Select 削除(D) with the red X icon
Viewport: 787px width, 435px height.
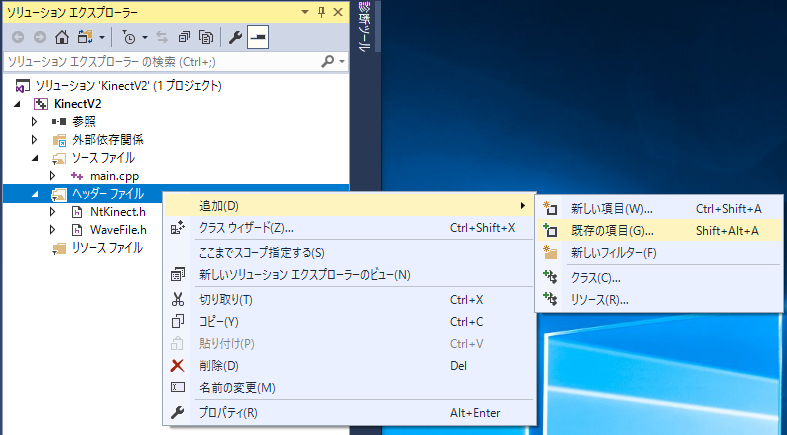click(x=218, y=365)
